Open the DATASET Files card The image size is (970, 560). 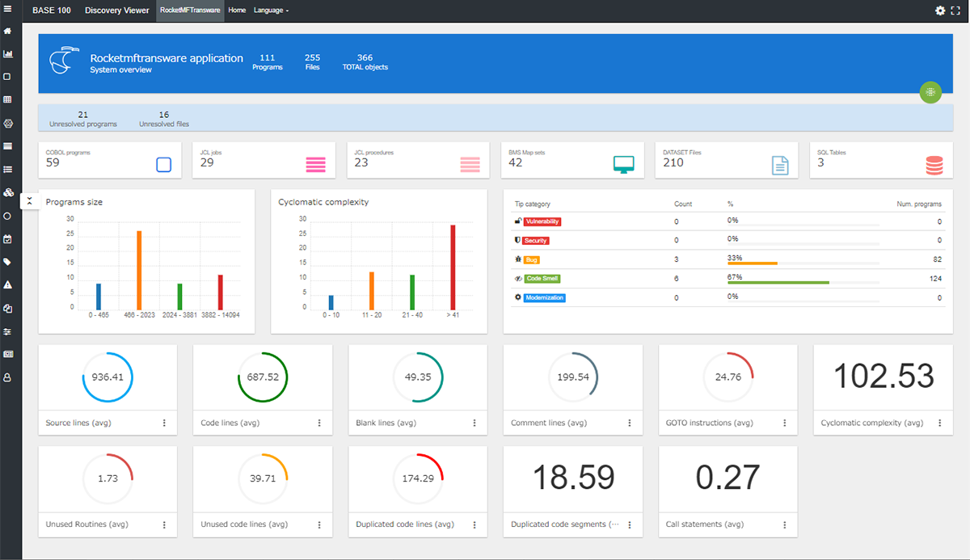tap(728, 160)
